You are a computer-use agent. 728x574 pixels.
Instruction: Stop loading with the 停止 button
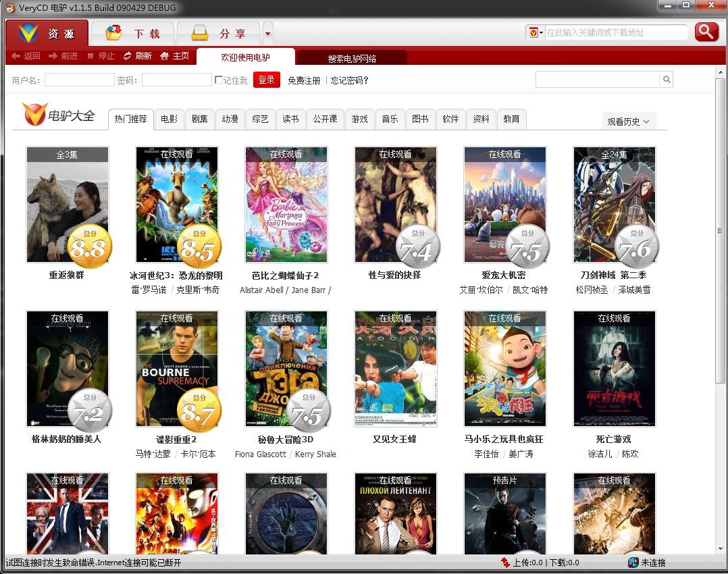(101, 56)
